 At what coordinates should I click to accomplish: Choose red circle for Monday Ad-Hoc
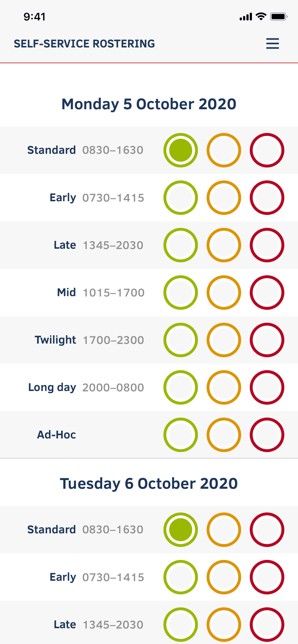coord(267,435)
